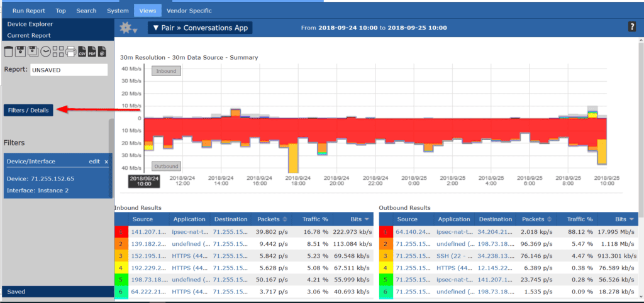
Task: Click the inbound source link 139.182.2...
Action: point(150,243)
